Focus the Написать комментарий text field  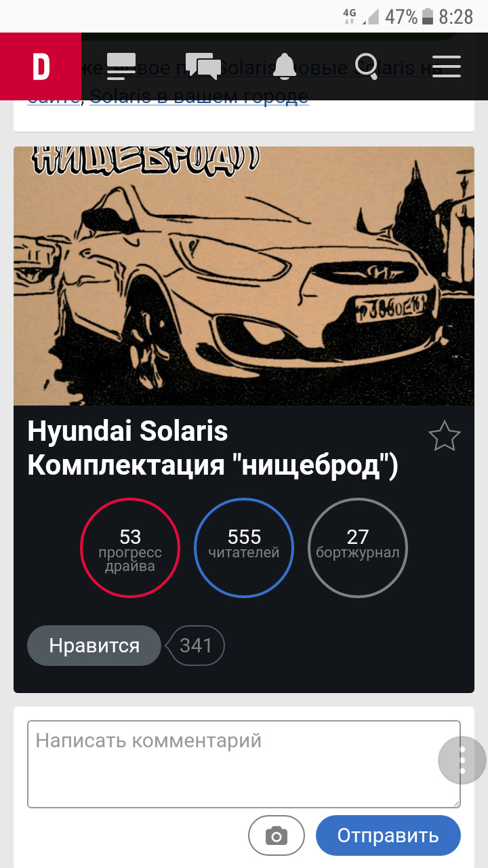(x=244, y=764)
